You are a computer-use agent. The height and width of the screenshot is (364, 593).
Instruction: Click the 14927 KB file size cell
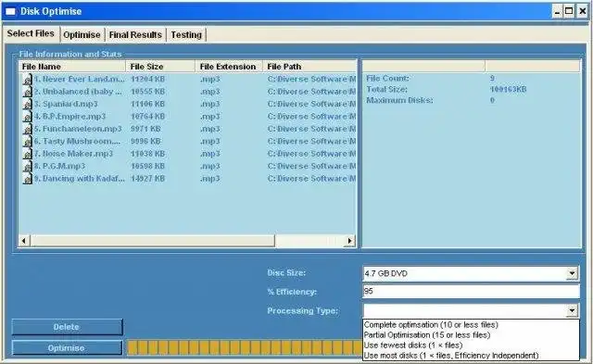[x=147, y=179]
